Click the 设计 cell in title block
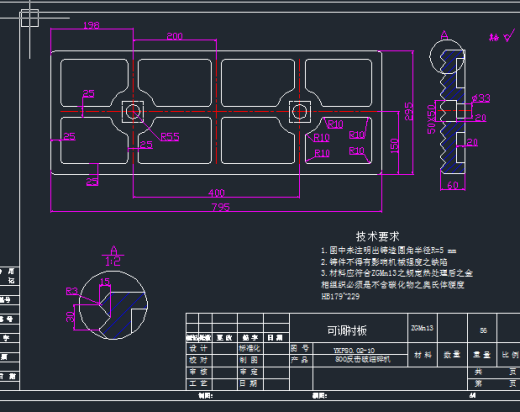This screenshot has width=520, height=412. point(198,349)
